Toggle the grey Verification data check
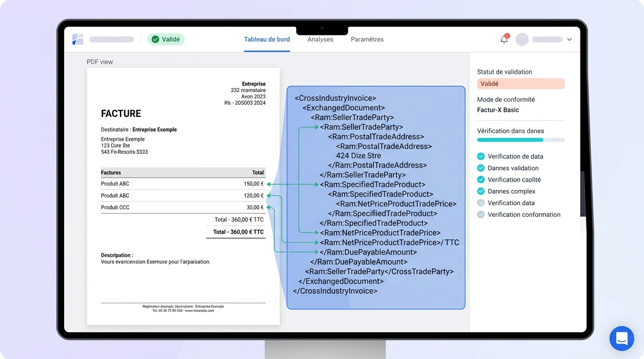This screenshot has width=644, height=359. (481, 203)
